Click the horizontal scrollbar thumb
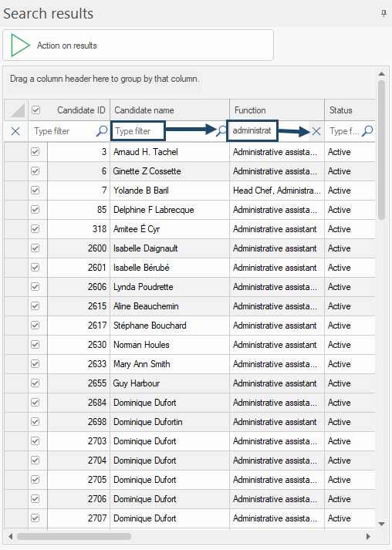392x550 pixels. click(74, 536)
